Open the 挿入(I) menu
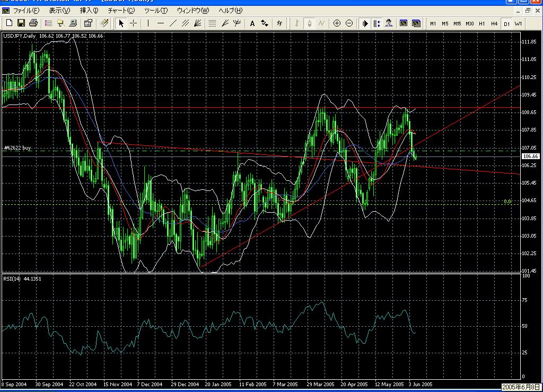This screenshot has height=392, width=543. click(x=89, y=11)
